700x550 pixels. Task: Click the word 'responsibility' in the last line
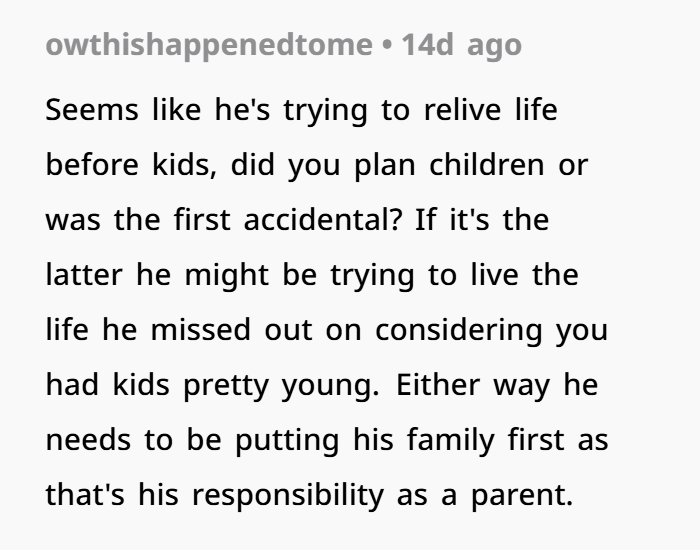tap(288, 496)
